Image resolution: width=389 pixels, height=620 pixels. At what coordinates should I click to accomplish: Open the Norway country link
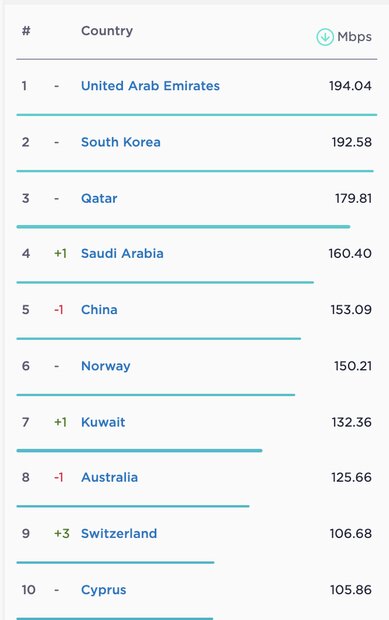point(106,366)
